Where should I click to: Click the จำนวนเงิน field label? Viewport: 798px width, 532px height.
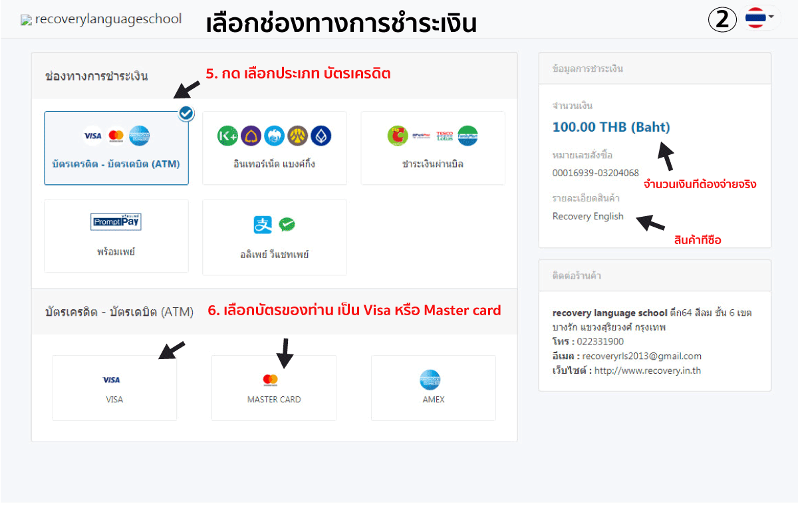573,106
